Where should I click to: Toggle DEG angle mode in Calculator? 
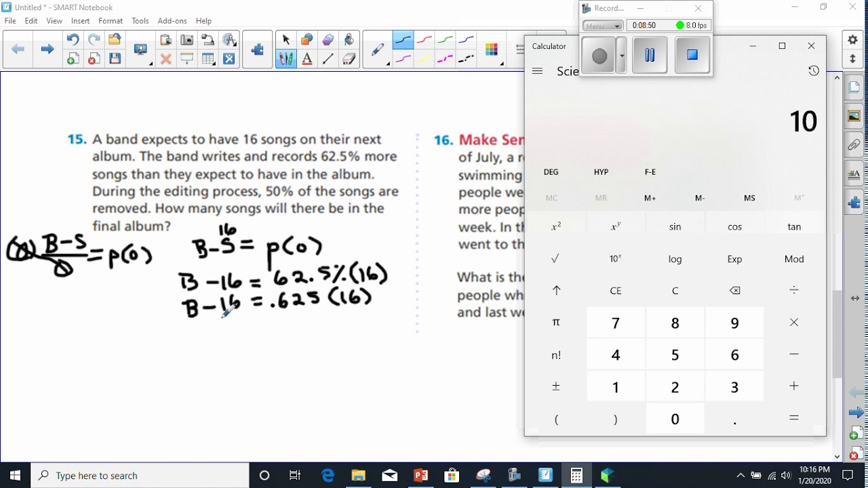coord(551,172)
